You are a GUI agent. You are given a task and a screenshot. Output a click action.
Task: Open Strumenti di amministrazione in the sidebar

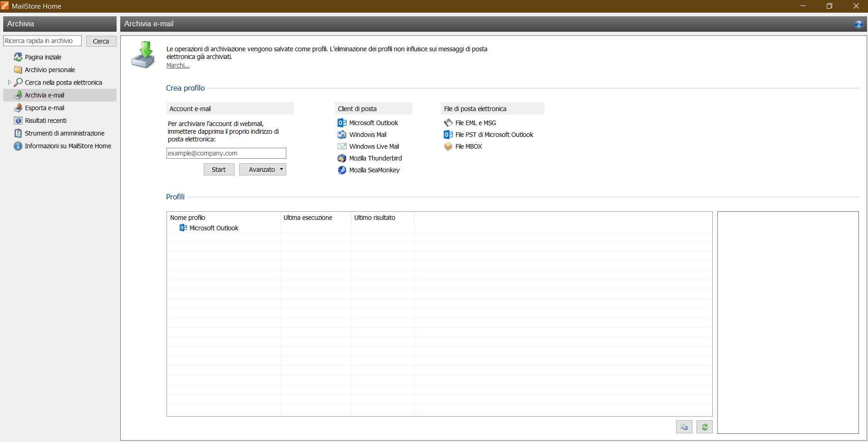coord(64,133)
